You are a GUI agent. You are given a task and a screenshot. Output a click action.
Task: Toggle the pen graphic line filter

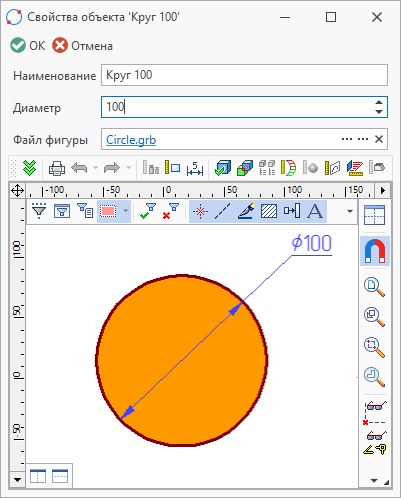pos(246,211)
